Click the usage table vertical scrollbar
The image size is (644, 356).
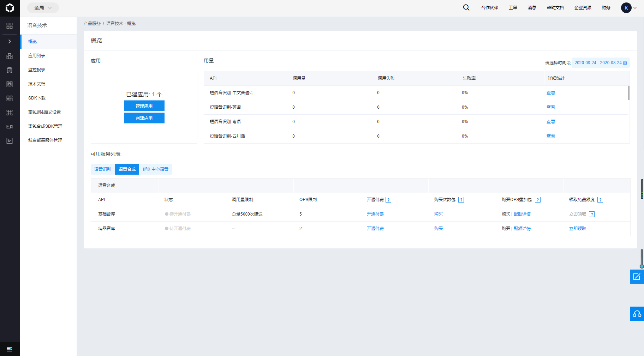pos(628,93)
